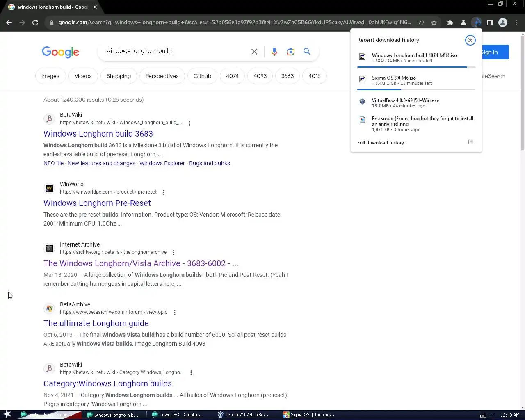Viewport: 525px width, 420px height.
Task: Open more options for BetaArchive result
Action: (174, 313)
